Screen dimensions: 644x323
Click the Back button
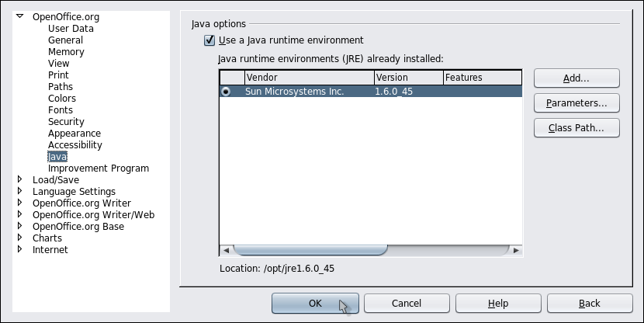click(590, 304)
